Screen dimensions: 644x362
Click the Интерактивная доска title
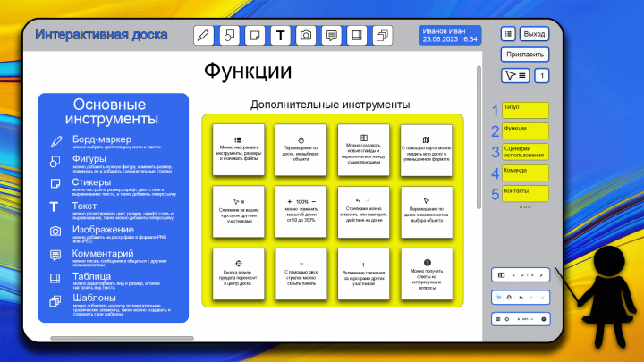click(101, 35)
